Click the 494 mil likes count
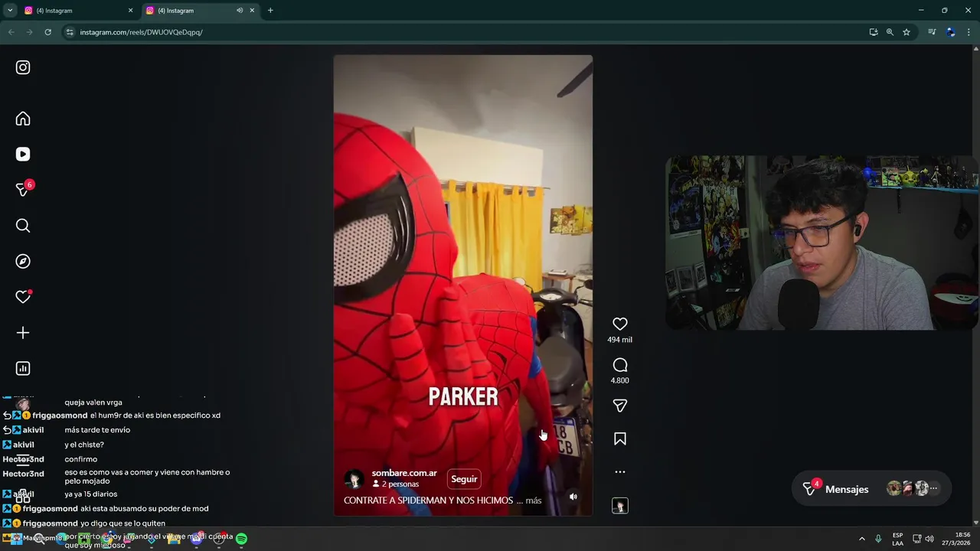The height and width of the screenshot is (551, 980). [620, 340]
